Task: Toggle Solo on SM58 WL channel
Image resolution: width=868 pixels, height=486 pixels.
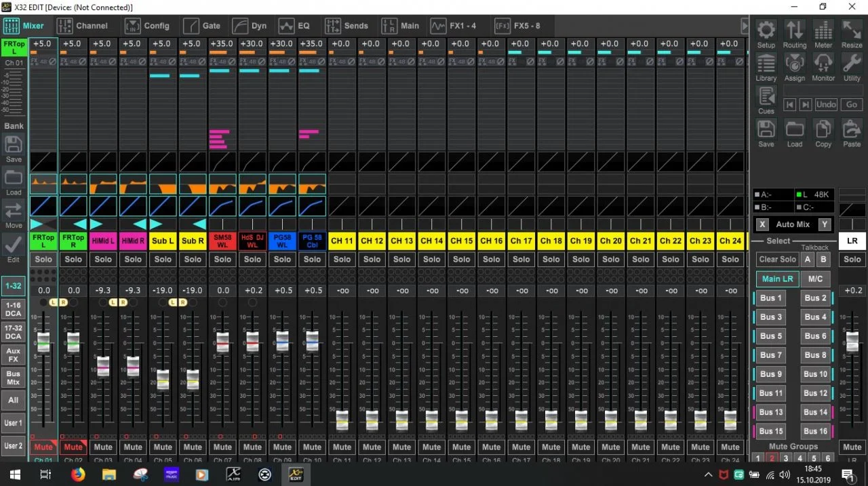Action: (222, 259)
